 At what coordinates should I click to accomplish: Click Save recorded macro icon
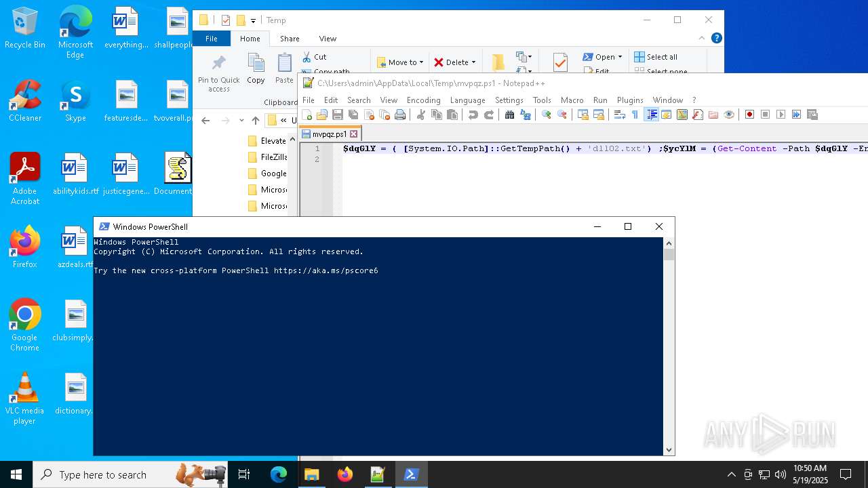(x=812, y=115)
